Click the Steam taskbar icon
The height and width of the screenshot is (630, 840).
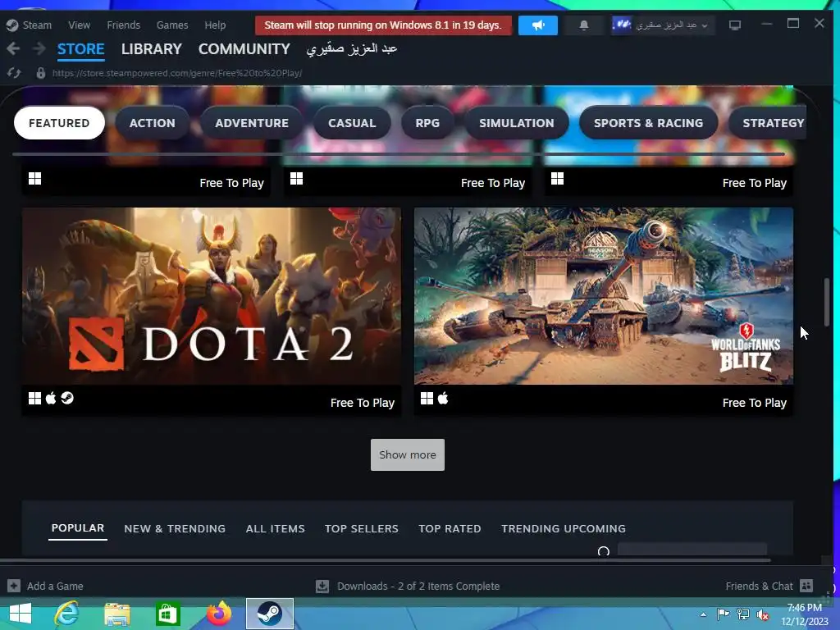269,614
